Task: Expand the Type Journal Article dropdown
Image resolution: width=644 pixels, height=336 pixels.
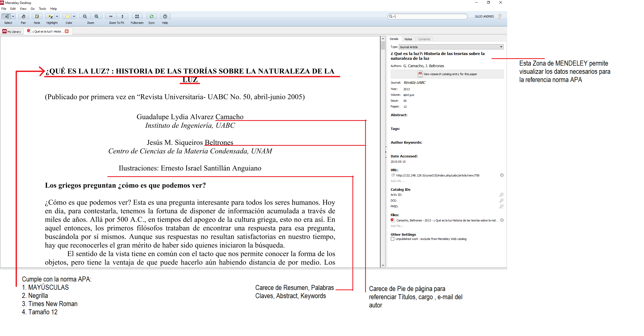Action: pyautogui.click(x=501, y=47)
